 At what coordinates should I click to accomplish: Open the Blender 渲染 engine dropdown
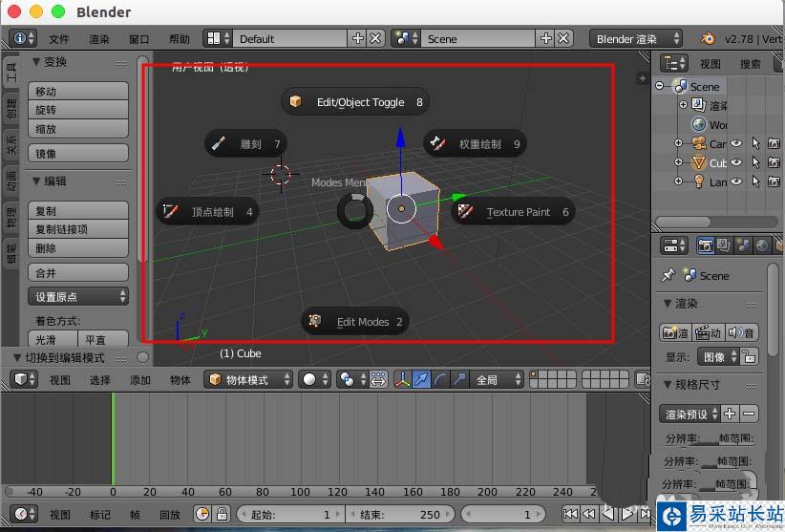coord(636,38)
